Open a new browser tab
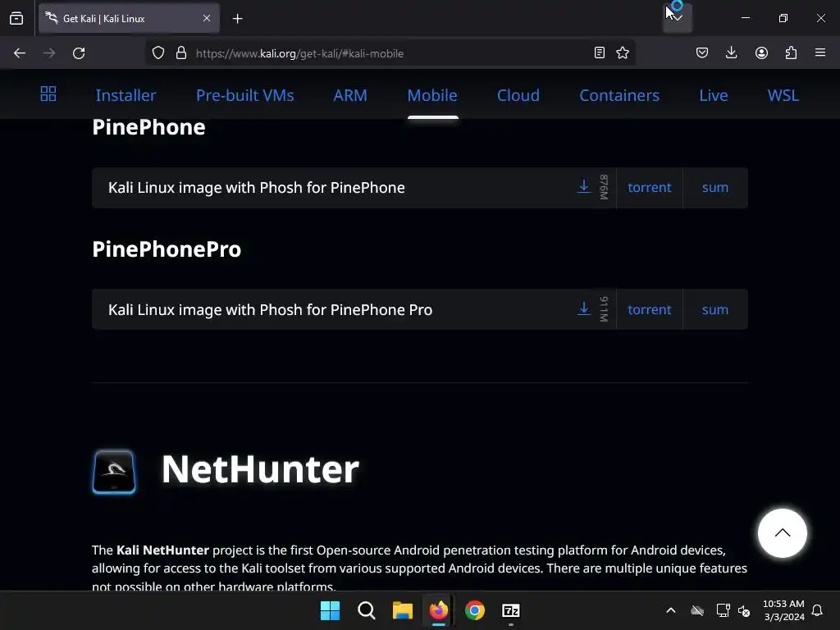 [237, 19]
